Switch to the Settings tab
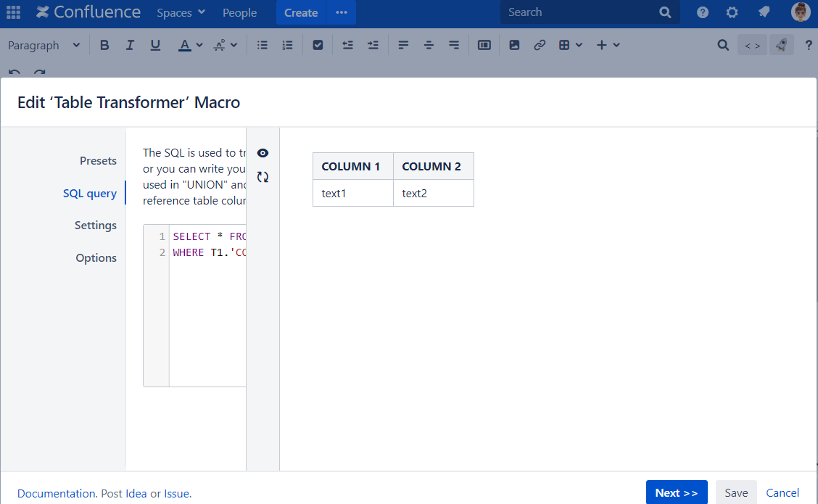 coord(95,225)
